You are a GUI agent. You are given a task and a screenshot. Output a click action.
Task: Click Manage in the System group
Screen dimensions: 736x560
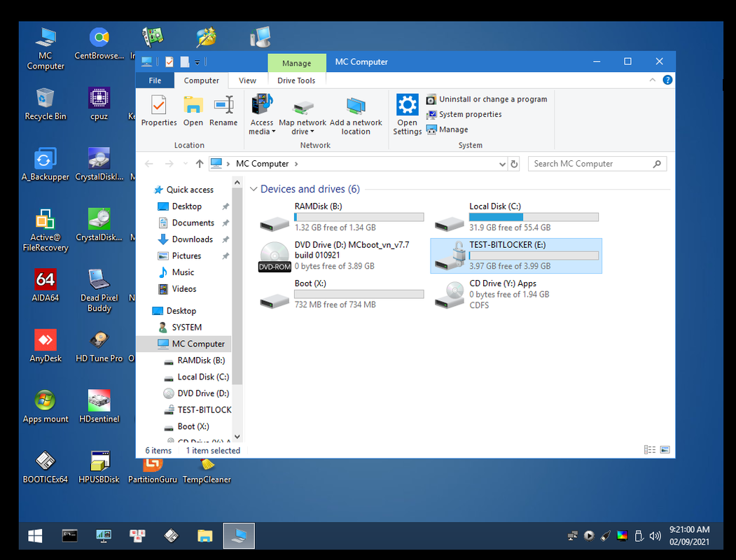point(447,129)
